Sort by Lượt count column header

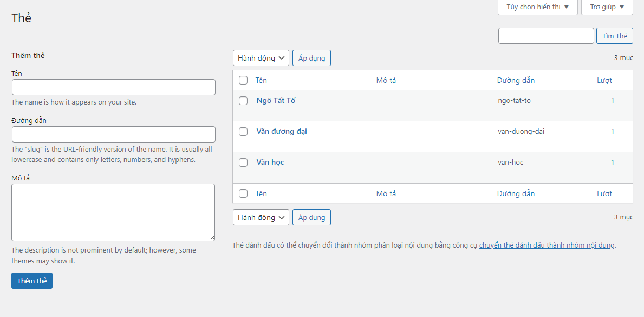coord(604,80)
